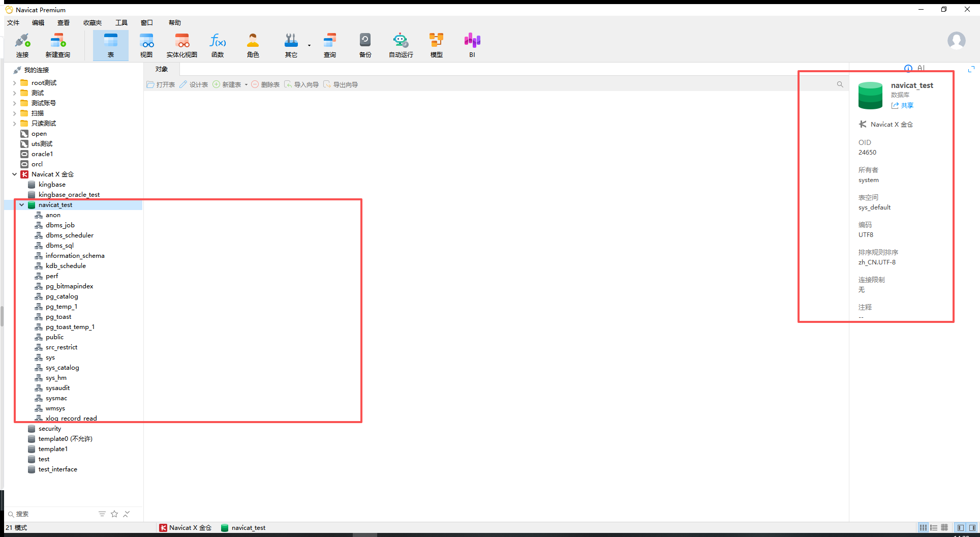Switch to the 对象 (Objects) tab
Viewport: 980px width, 537px height.
point(162,69)
